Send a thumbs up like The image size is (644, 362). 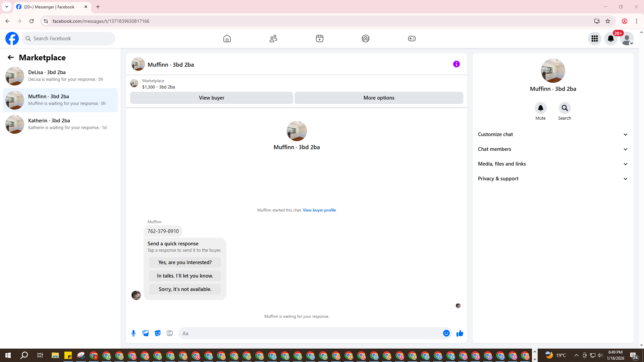(x=460, y=333)
